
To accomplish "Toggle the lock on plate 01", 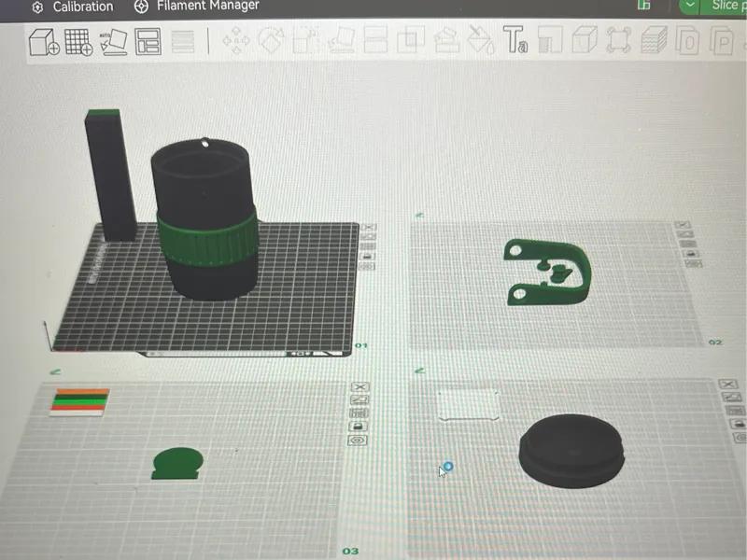I will click(x=367, y=256).
